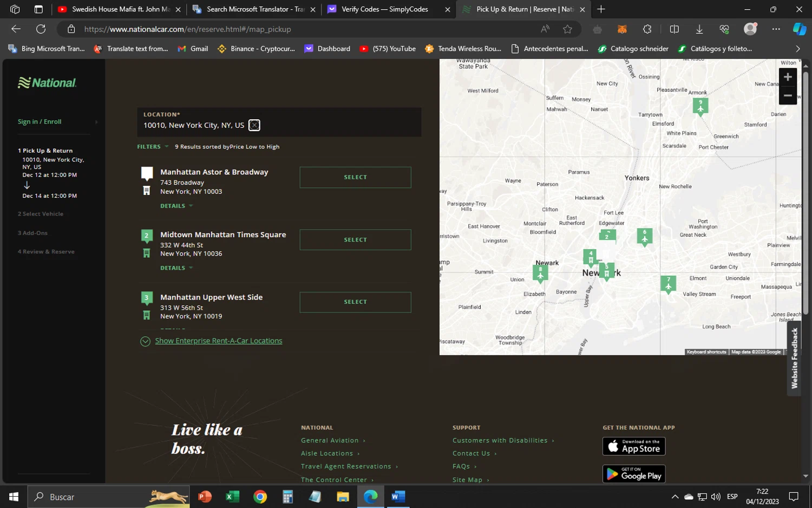Image resolution: width=812 pixels, height=508 pixels.
Task: Open Windows Start menu
Action: pos(14,497)
